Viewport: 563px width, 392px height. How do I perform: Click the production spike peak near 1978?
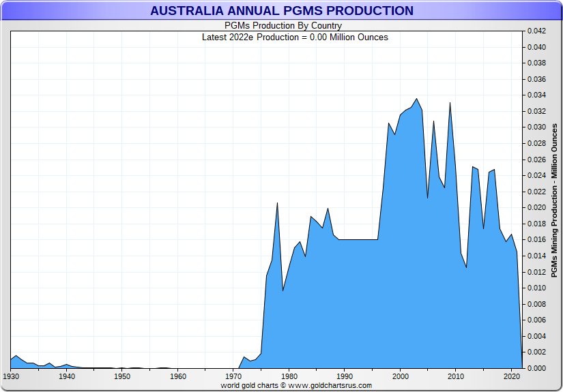277,202
